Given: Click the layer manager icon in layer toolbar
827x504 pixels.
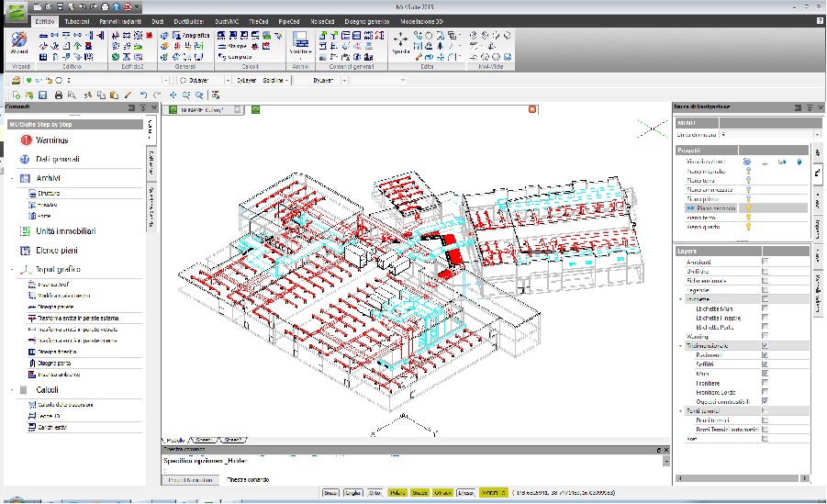Looking at the screenshot, I should click(x=17, y=80).
